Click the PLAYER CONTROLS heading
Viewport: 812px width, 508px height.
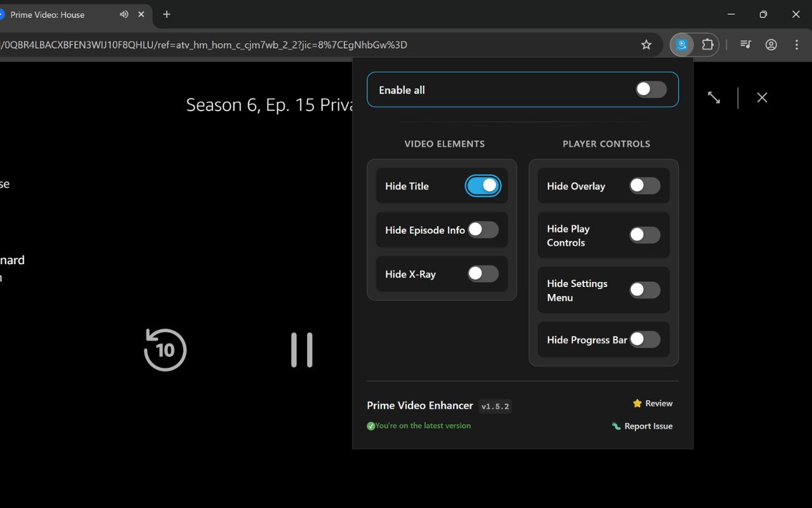pos(606,144)
